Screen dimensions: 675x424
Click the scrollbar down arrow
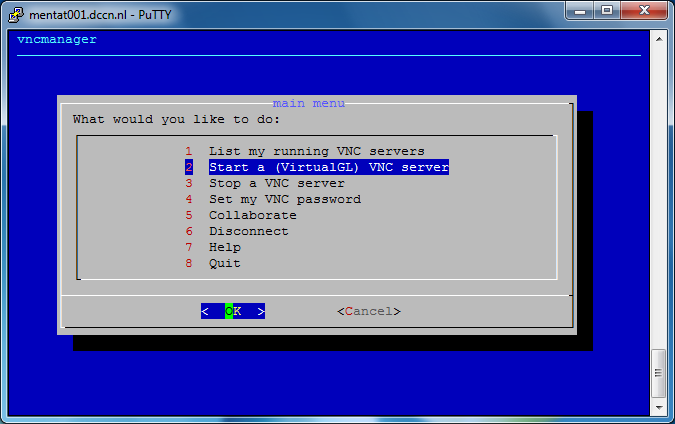(x=658, y=409)
